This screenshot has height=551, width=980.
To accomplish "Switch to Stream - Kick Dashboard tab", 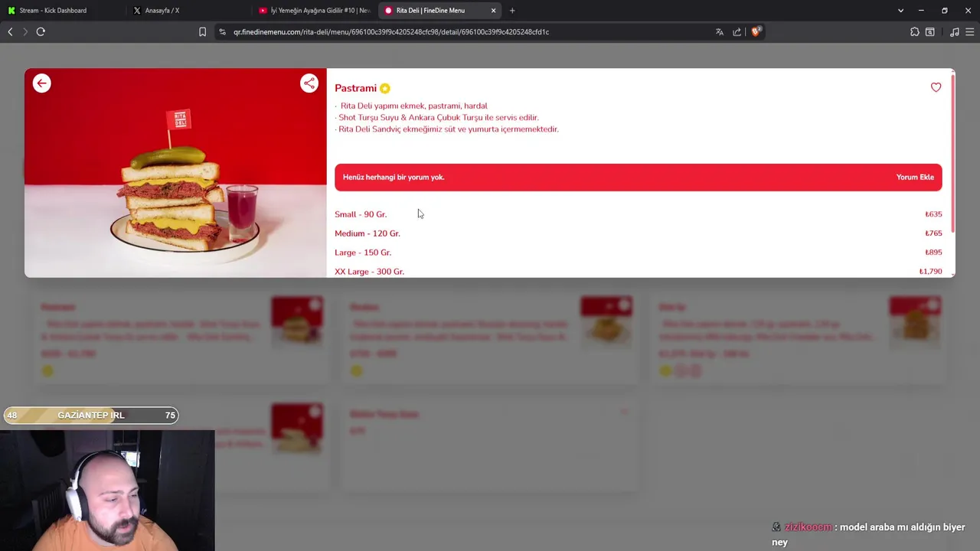I will coord(63,11).
